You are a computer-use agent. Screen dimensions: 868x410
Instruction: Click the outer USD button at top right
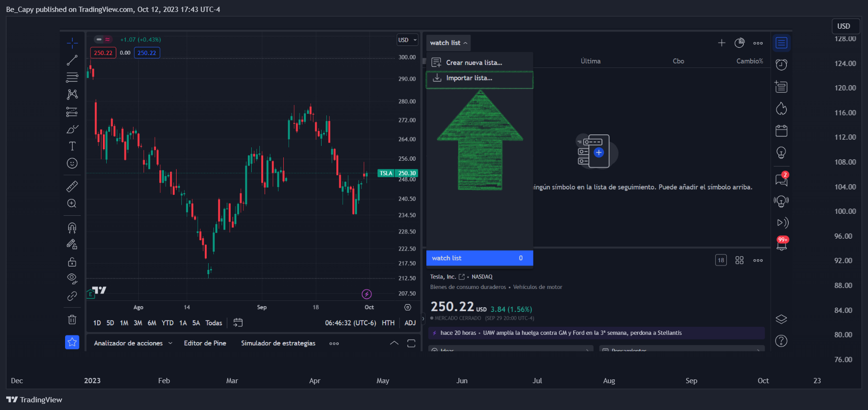click(846, 26)
